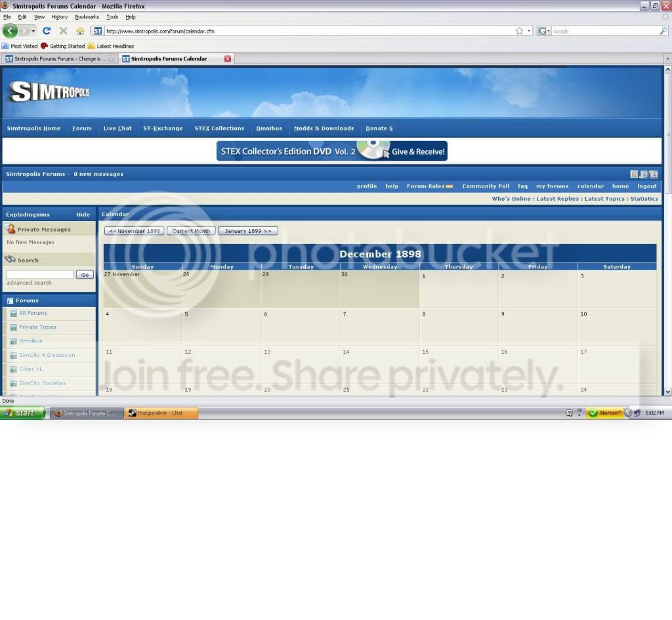Click the Donate $ nav link
This screenshot has width=672, height=620.
(x=379, y=128)
